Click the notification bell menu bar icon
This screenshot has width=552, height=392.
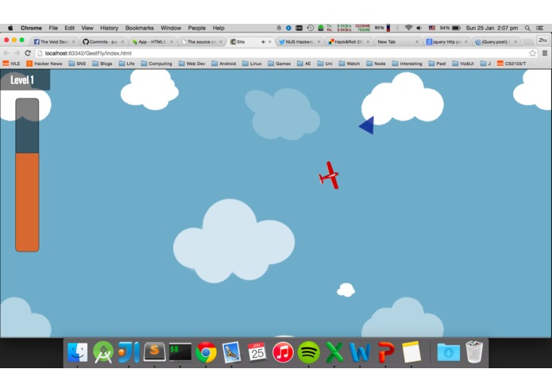pos(279,28)
